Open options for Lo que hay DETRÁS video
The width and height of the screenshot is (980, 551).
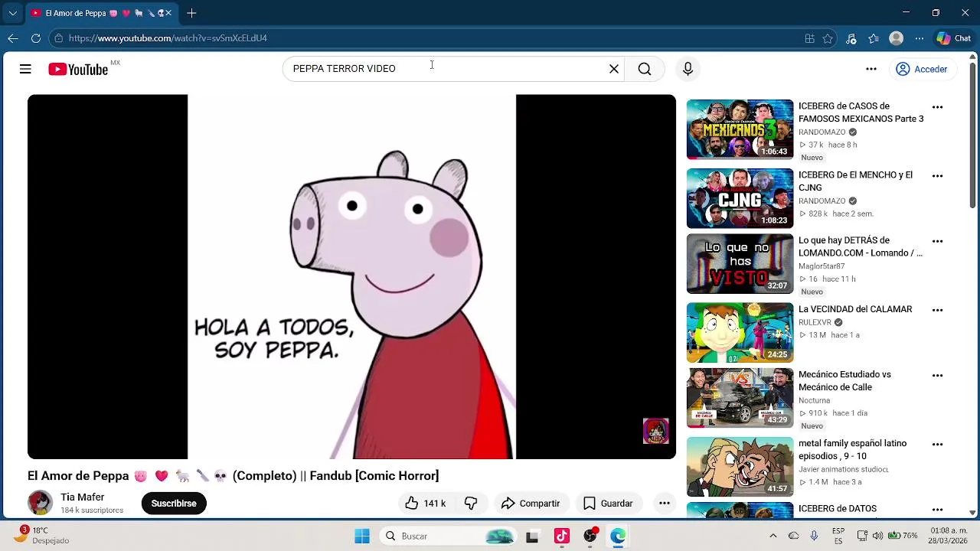(937, 241)
